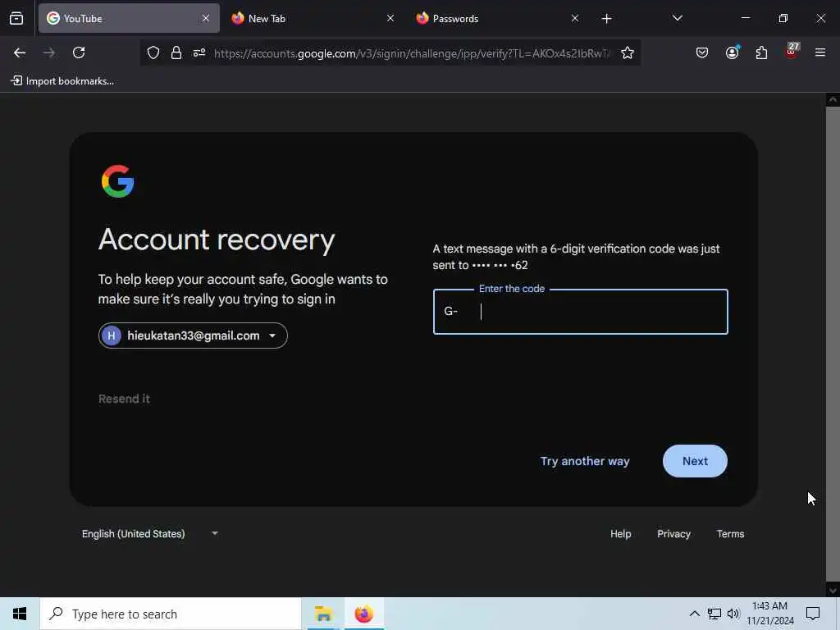Screen dimensions: 840x630
Task: Click Import bookmarks toolbar item
Action: [x=62, y=81]
